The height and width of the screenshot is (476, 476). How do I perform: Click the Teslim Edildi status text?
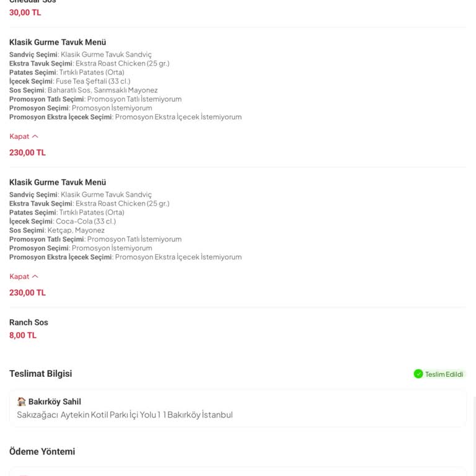pos(444,374)
